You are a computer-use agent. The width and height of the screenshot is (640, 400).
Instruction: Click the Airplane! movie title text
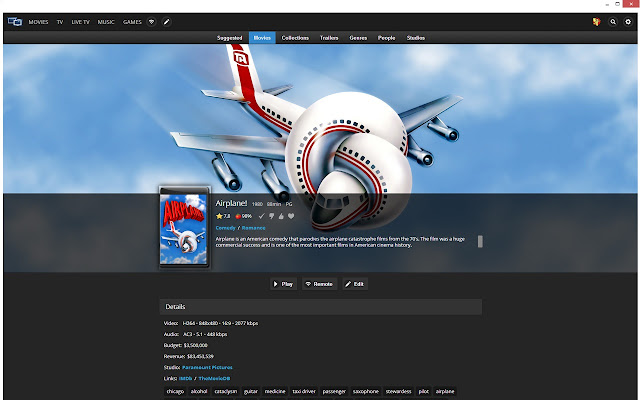[231, 203]
